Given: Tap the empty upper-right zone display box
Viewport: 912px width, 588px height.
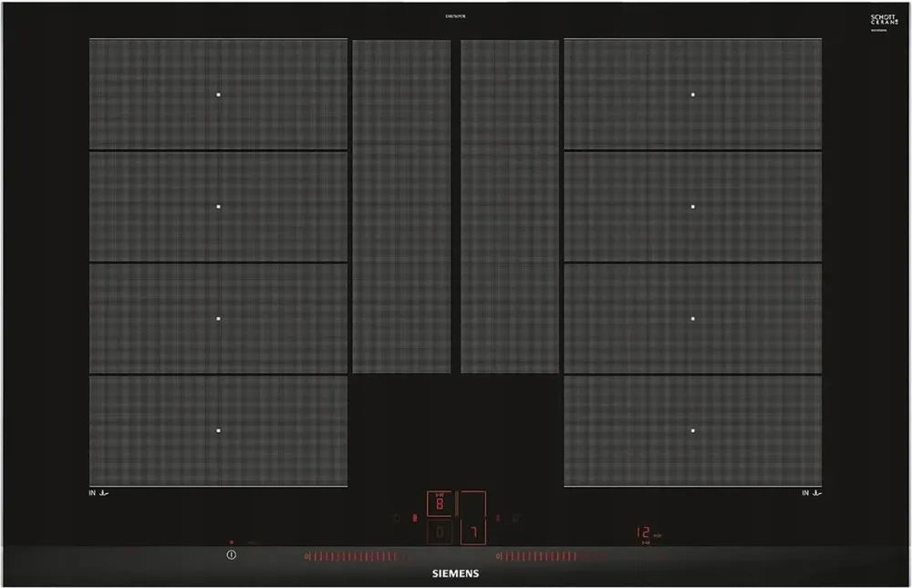Looking at the screenshot, I should pyautogui.click(x=472, y=504).
